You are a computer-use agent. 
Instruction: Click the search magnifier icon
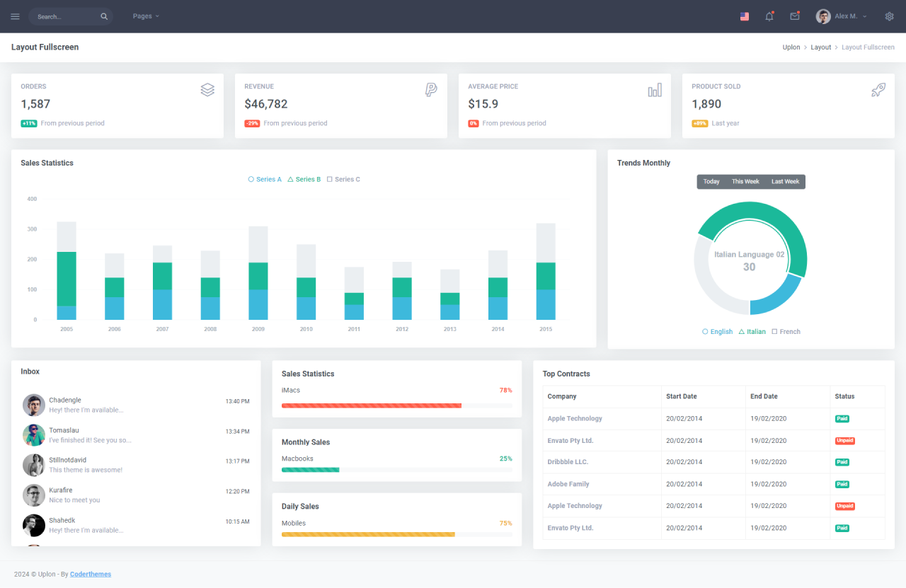point(104,16)
